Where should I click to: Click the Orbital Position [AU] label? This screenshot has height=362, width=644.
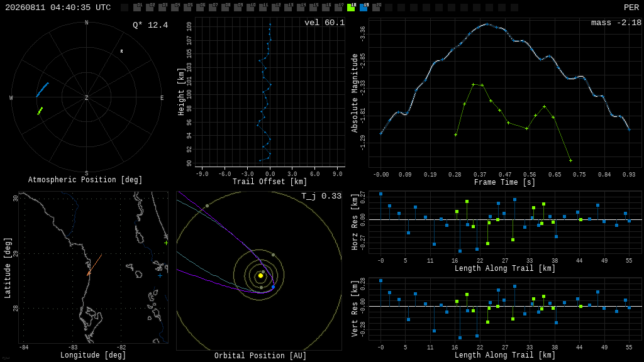click(260, 356)
